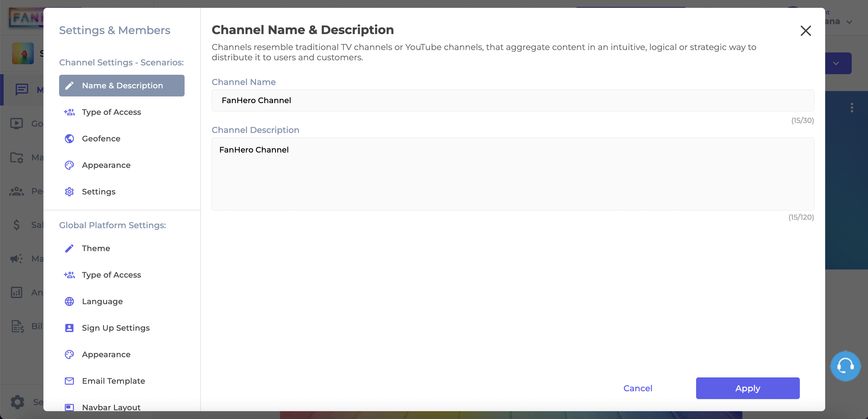This screenshot has width=868, height=419.
Task: Focus the Channel Name input field
Action: point(512,100)
